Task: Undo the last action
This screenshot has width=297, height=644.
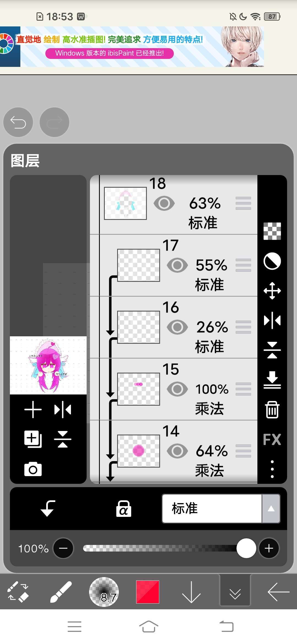Action: 18,122
